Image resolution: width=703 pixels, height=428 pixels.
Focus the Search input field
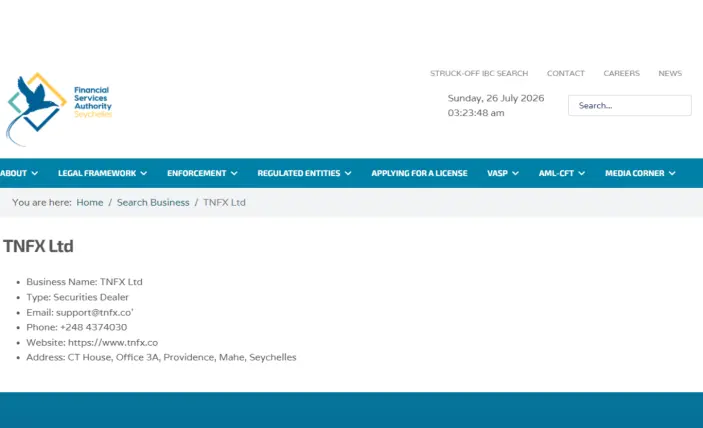(629, 105)
